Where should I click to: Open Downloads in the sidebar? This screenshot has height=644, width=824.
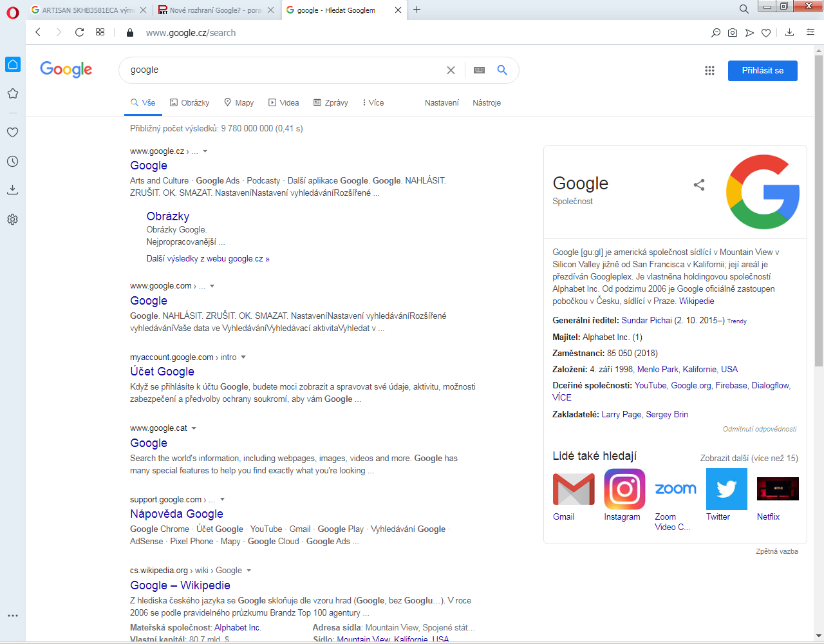(13, 190)
